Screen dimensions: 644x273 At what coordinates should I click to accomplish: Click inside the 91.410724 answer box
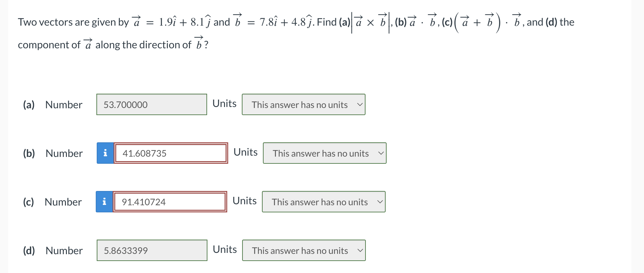tap(169, 202)
